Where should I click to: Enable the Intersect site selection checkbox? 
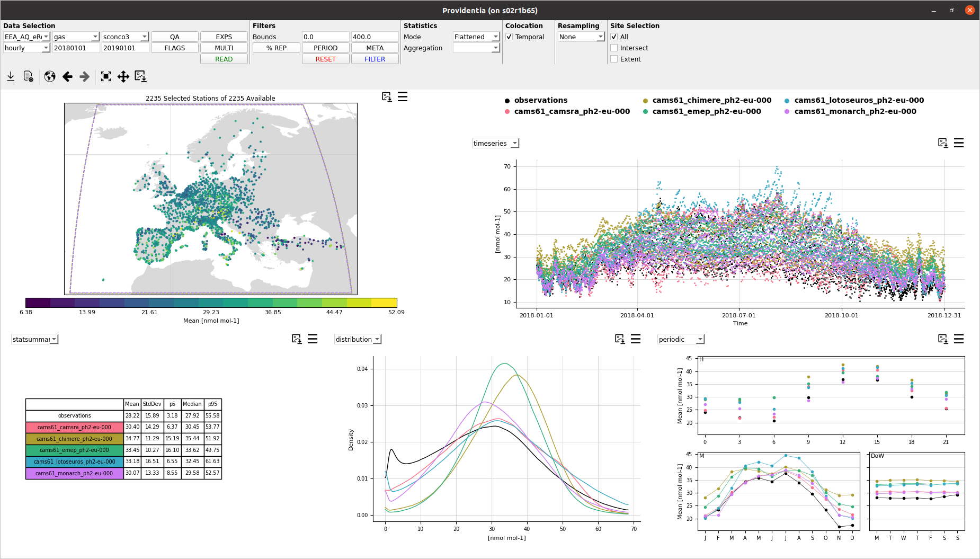tap(614, 48)
